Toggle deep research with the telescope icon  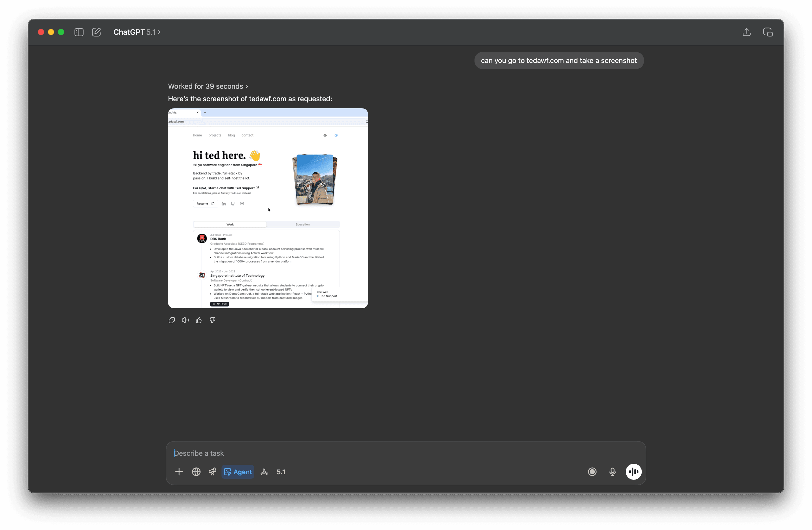(x=212, y=472)
